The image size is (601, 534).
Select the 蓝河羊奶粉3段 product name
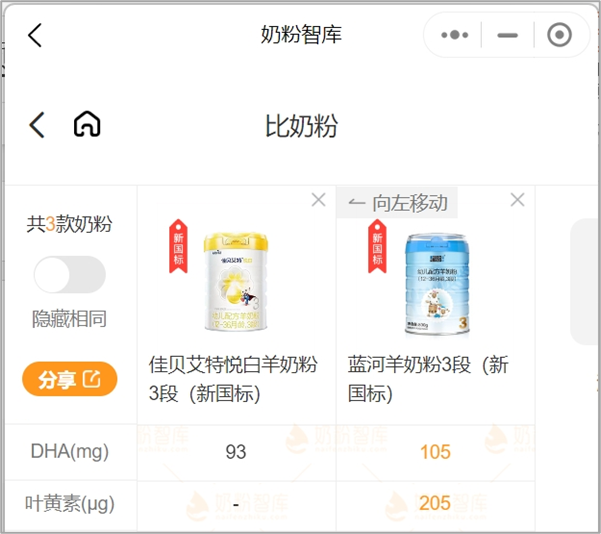click(428, 379)
